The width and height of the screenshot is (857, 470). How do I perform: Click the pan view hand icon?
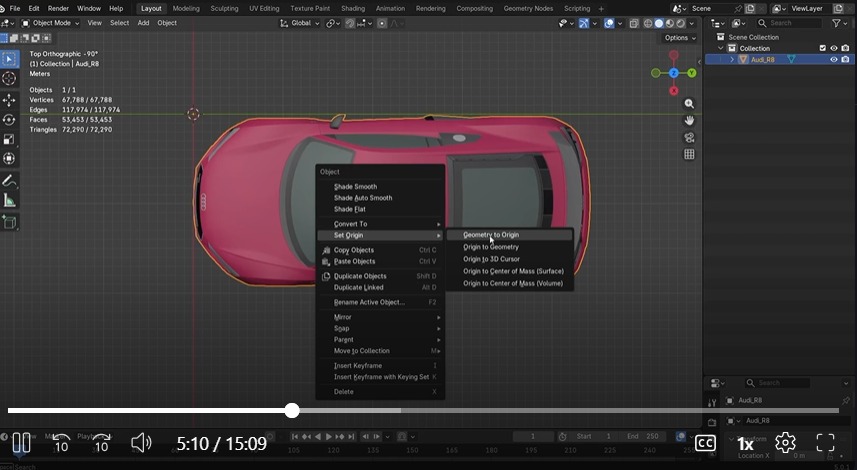pos(689,120)
